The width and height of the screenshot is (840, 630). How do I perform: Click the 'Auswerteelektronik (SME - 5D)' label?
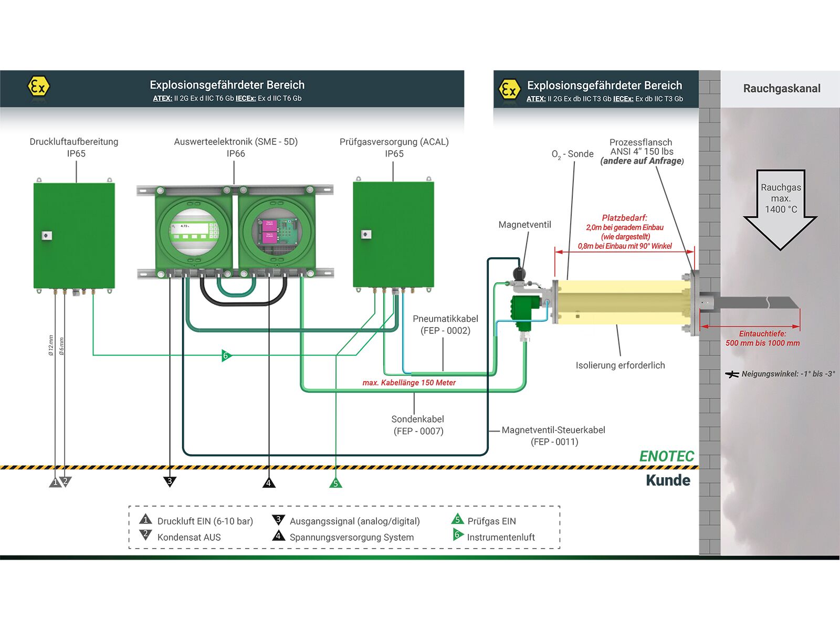236,142
